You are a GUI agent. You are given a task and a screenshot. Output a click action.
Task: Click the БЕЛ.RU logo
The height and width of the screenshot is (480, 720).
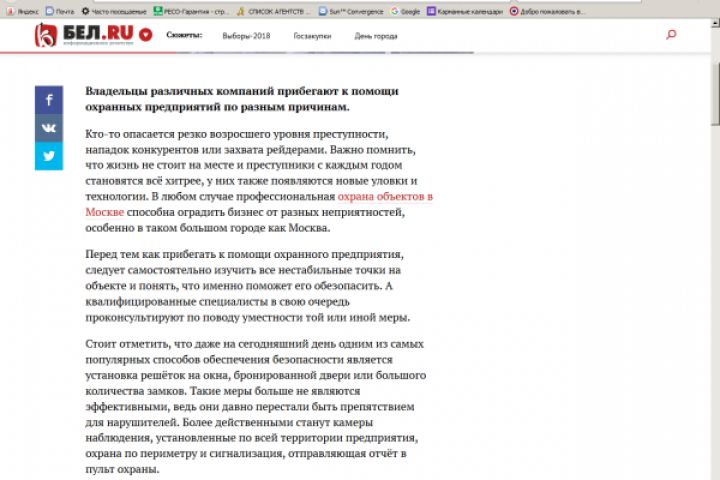click(x=84, y=35)
